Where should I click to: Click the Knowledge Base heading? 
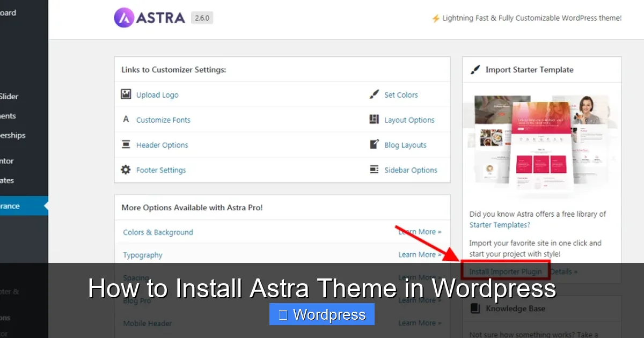pos(515,309)
